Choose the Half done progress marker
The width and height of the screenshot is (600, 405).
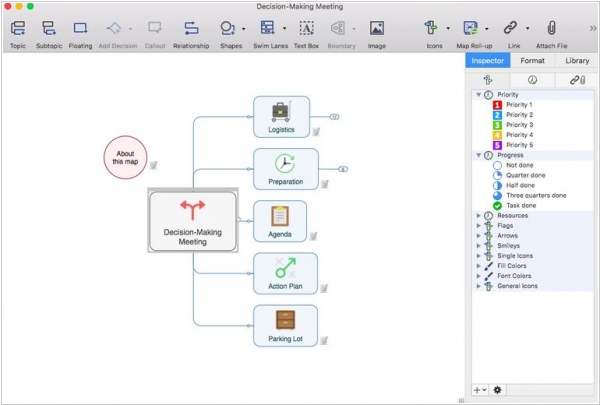tap(499, 185)
